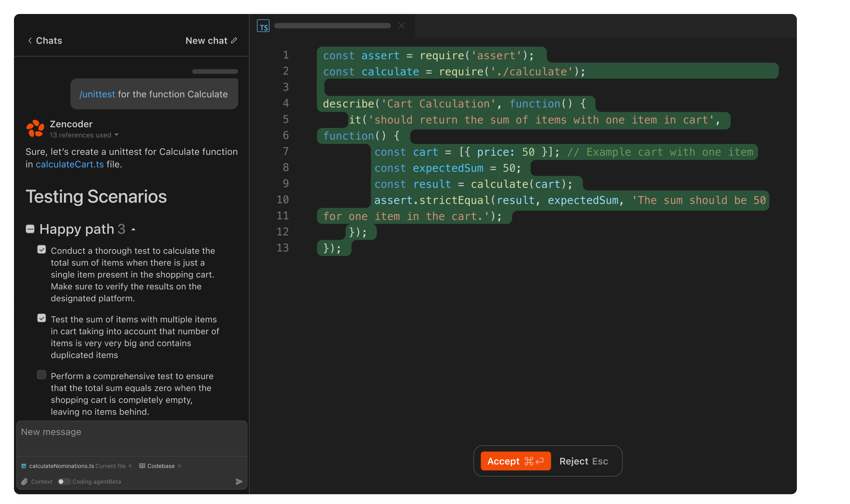Image resolution: width=850 pixels, height=504 pixels.
Task: Click the expectedSum declaration on line 8
Action: pyautogui.click(x=448, y=168)
